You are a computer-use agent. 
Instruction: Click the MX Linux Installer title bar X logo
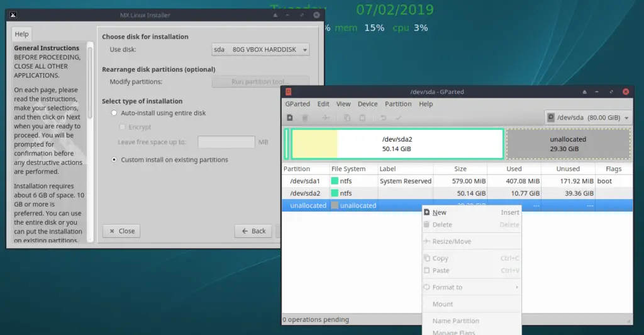pos(13,15)
